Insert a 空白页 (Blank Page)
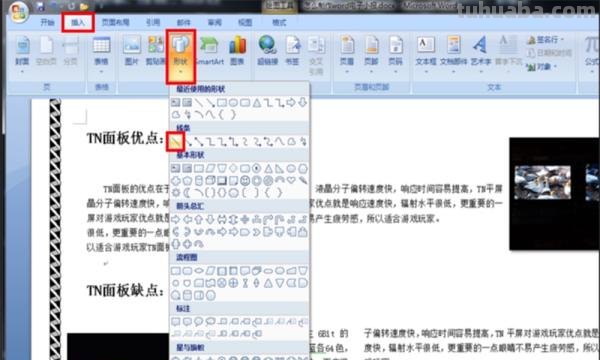This screenshot has width=600, height=360. 46,51
